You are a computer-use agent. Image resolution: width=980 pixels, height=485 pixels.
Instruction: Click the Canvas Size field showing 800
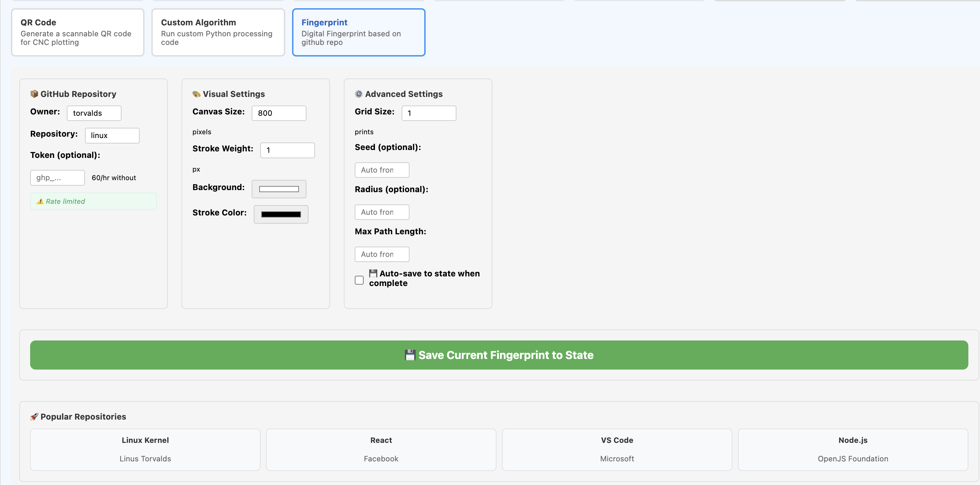coord(279,113)
